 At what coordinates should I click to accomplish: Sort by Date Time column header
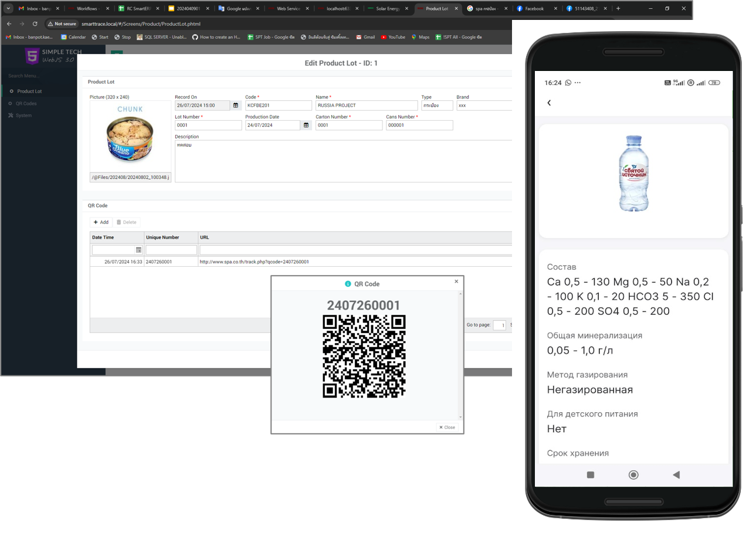pos(117,237)
